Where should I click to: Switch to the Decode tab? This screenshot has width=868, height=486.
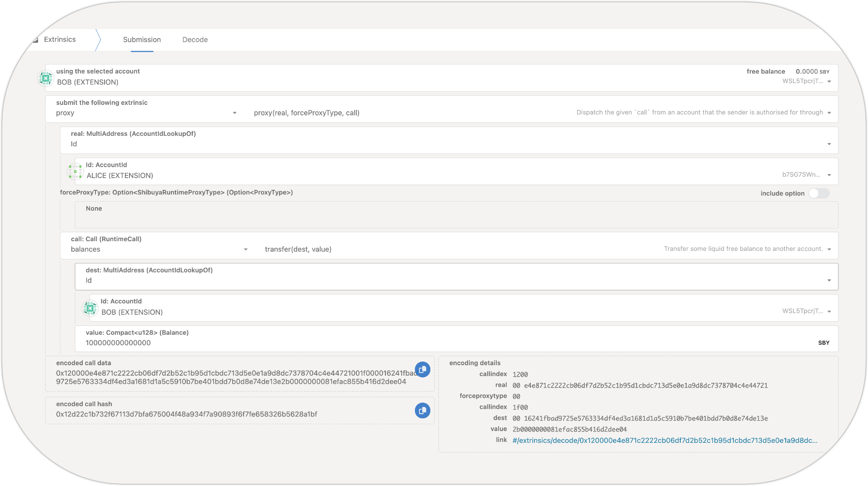195,40
